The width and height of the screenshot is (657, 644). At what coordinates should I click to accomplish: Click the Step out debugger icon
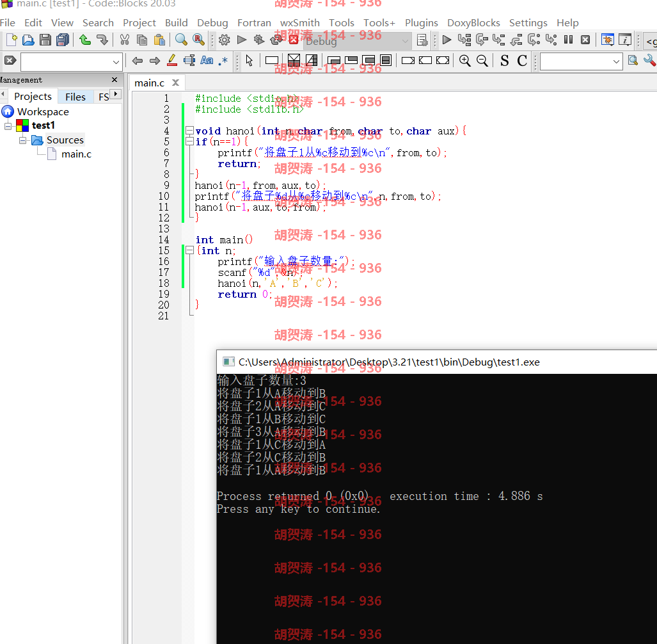[516, 40]
